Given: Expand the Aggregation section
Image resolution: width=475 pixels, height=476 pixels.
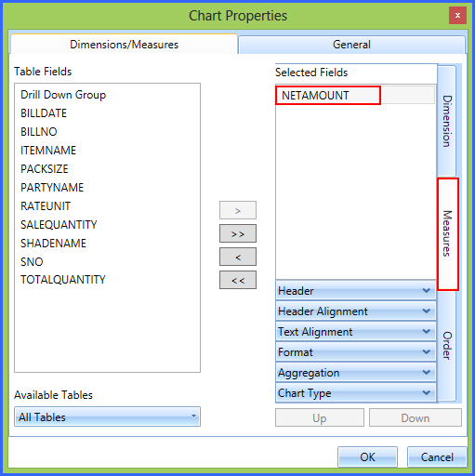Looking at the screenshot, I should tap(356, 373).
